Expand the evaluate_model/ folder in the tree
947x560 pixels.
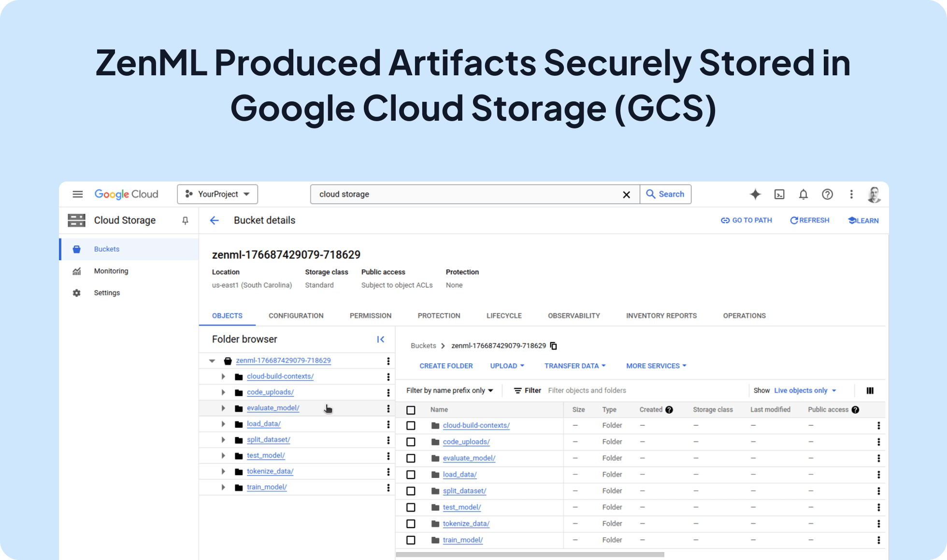(x=223, y=408)
